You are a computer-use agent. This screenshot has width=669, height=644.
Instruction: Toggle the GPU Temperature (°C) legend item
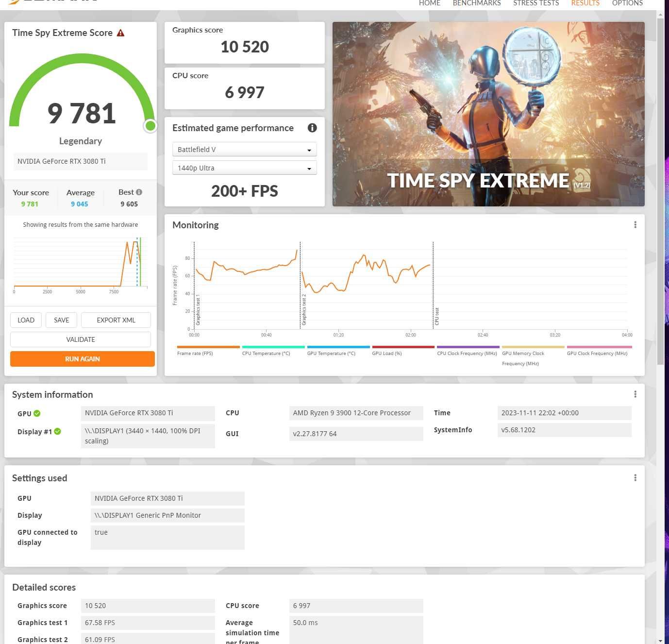(338, 351)
